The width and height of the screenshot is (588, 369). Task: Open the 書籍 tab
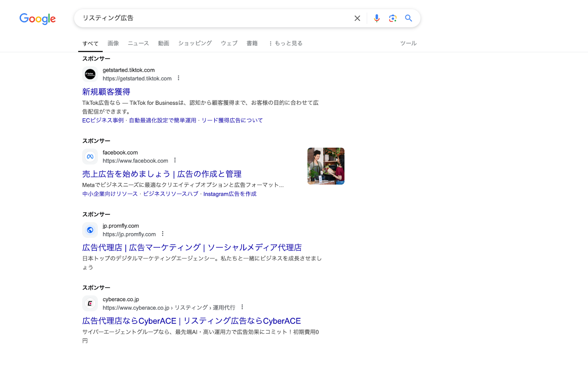click(x=252, y=43)
